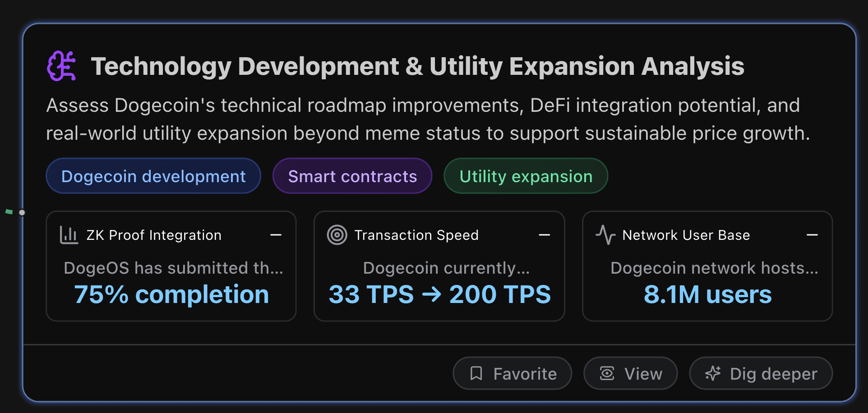The image size is (868, 413).
Task: Toggle the Dogecoin development tag
Action: (x=153, y=176)
